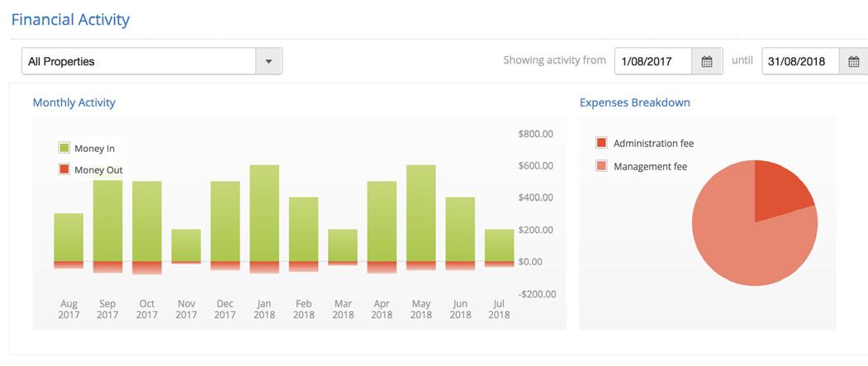
Task: Select the May 2018 Money In bar
Action: [x=421, y=213]
